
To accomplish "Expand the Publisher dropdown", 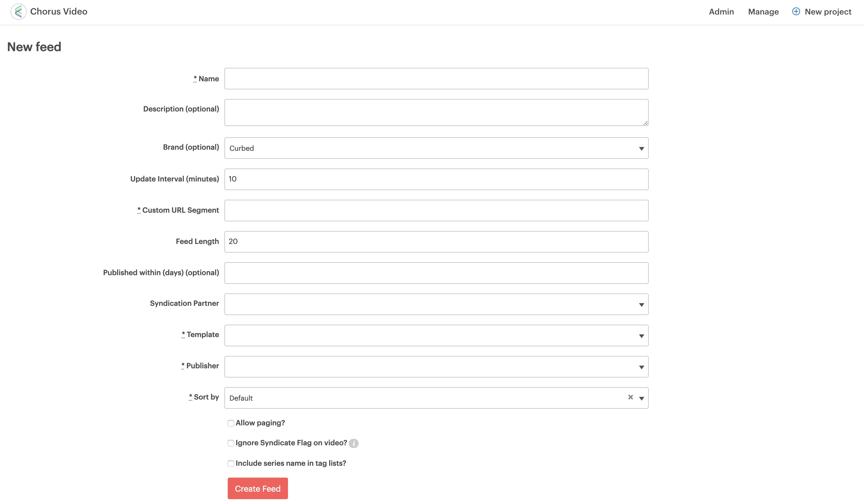I will (x=436, y=366).
